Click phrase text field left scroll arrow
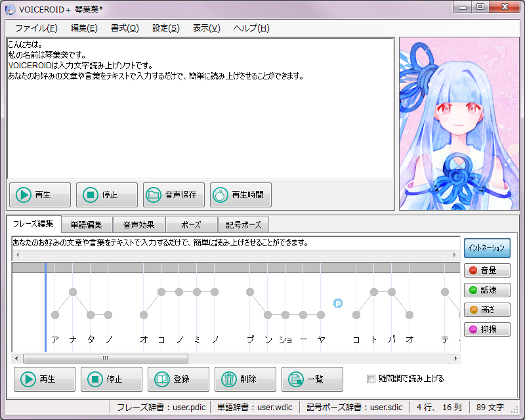The image size is (525, 420). tap(18, 255)
